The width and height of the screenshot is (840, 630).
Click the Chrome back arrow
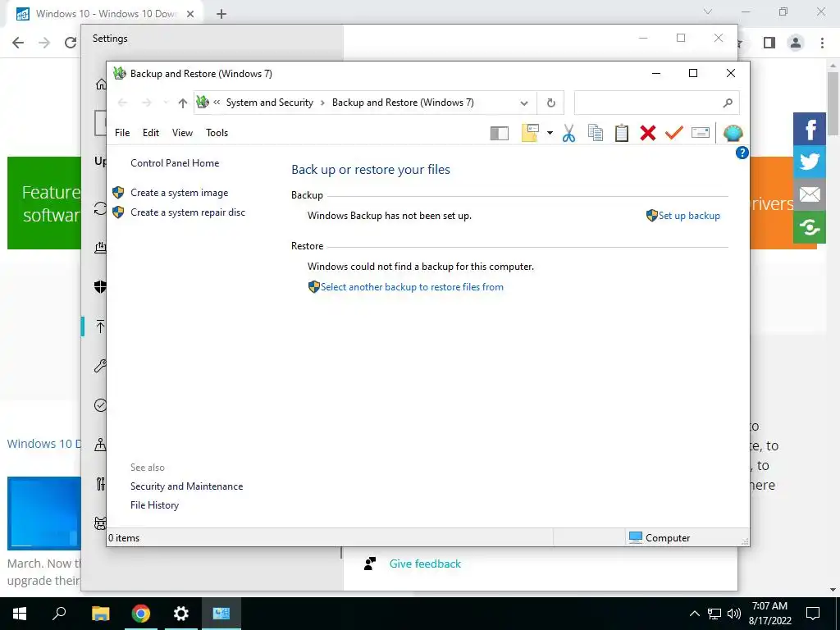tap(18, 43)
